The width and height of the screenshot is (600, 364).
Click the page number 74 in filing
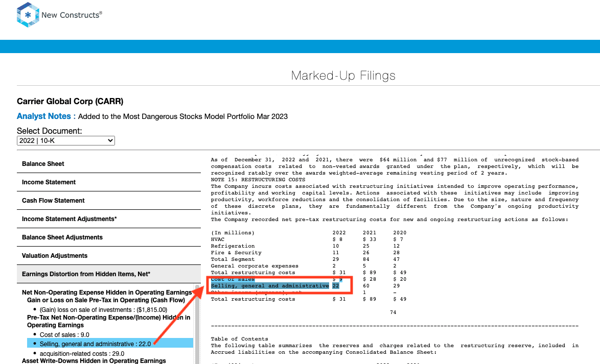pos(393,312)
